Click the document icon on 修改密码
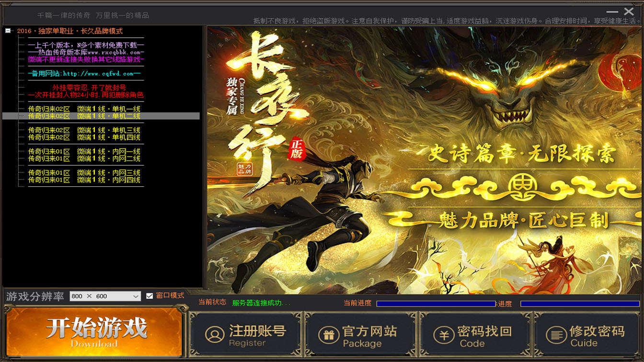 coord(556,335)
